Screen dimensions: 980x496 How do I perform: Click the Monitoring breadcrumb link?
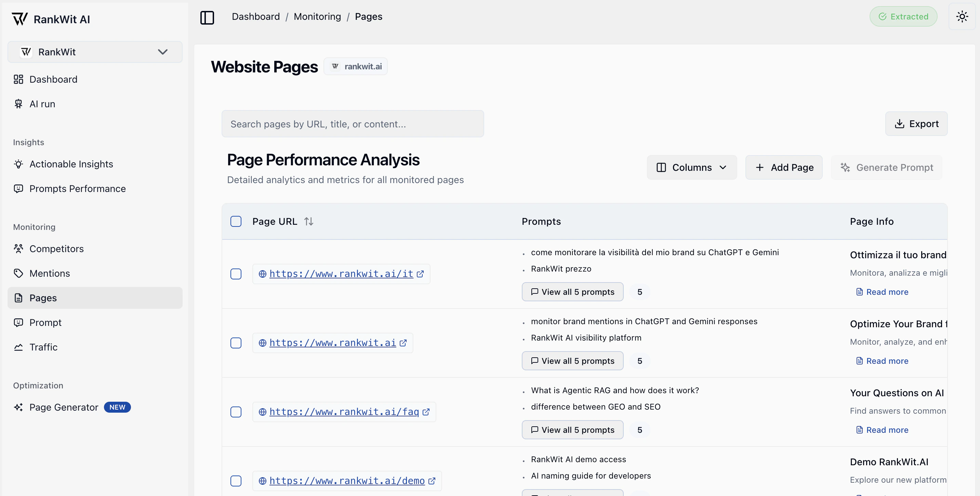pyautogui.click(x=317, y=17)
